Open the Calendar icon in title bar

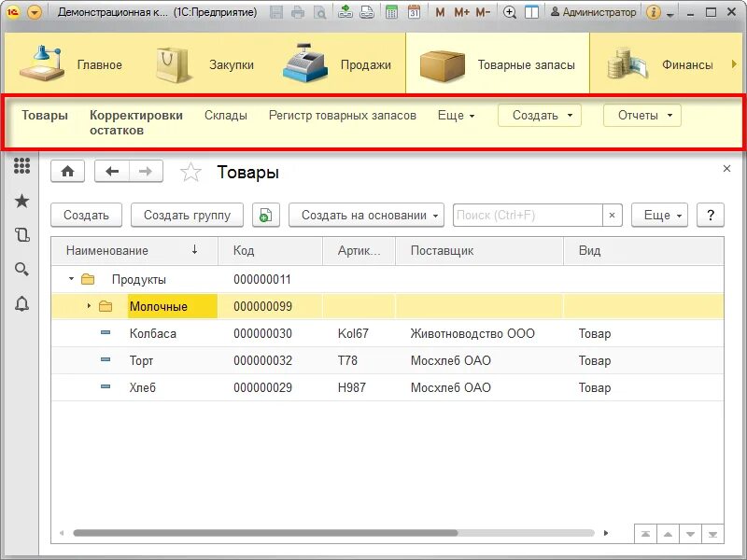pos(415,12)
